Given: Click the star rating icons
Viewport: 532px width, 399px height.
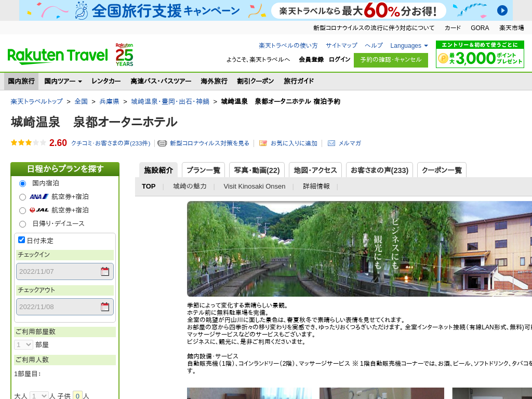Looking at the screenshot, I should 28,143.
